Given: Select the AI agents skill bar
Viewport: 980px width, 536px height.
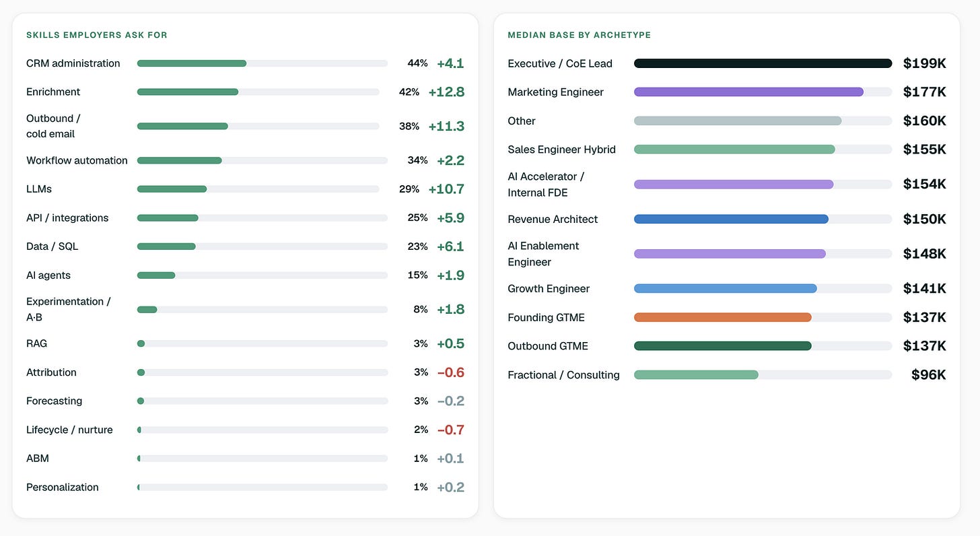Looking at the screenshot, I should click(262, 275).
